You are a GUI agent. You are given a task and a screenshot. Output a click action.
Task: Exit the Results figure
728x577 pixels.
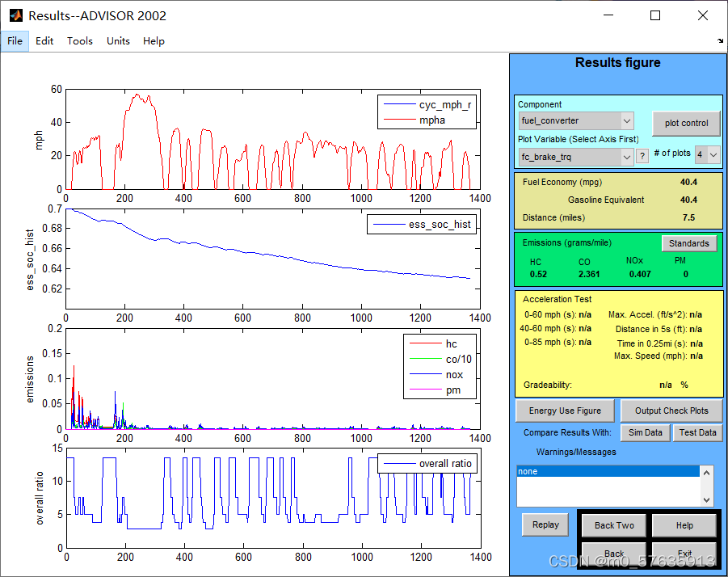point(684,554)
